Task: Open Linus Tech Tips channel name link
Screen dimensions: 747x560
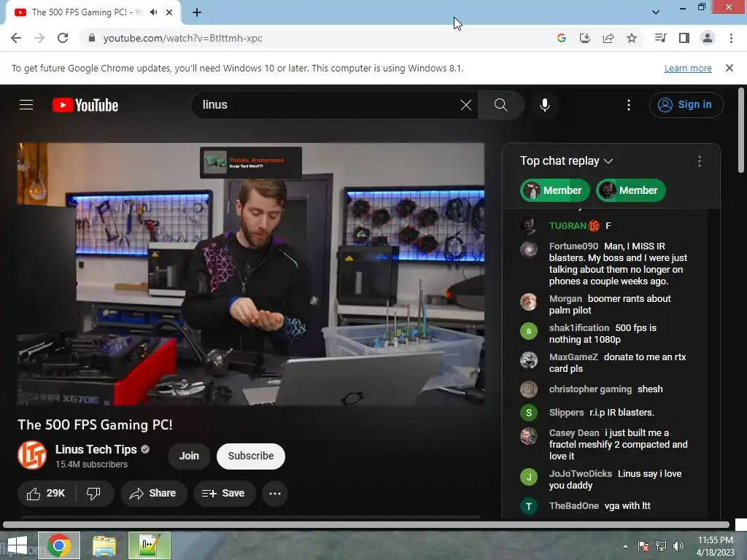Action: [96, 449]
